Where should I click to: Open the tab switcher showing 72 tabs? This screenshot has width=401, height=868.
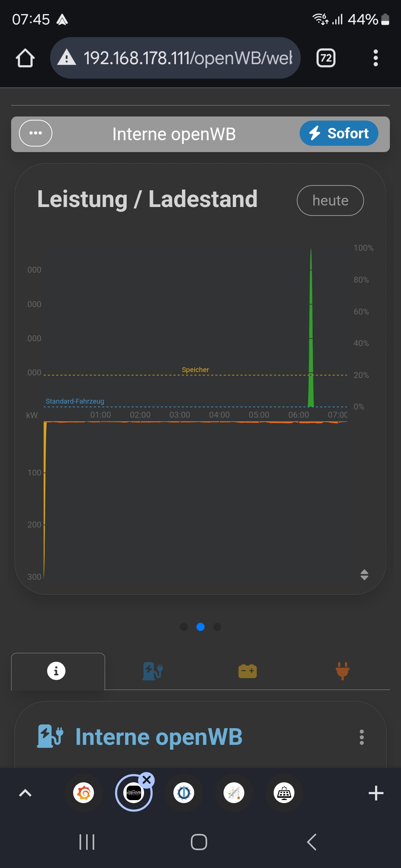pos(326,58)
